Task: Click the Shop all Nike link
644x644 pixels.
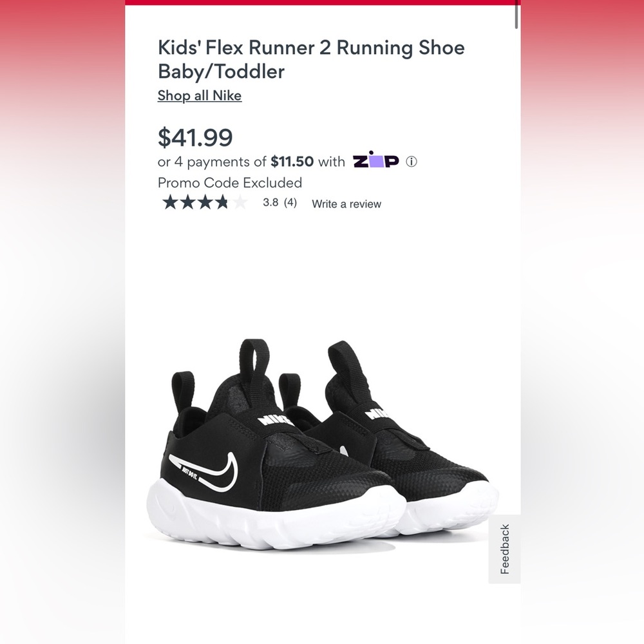Action: [x=199, y=95]
